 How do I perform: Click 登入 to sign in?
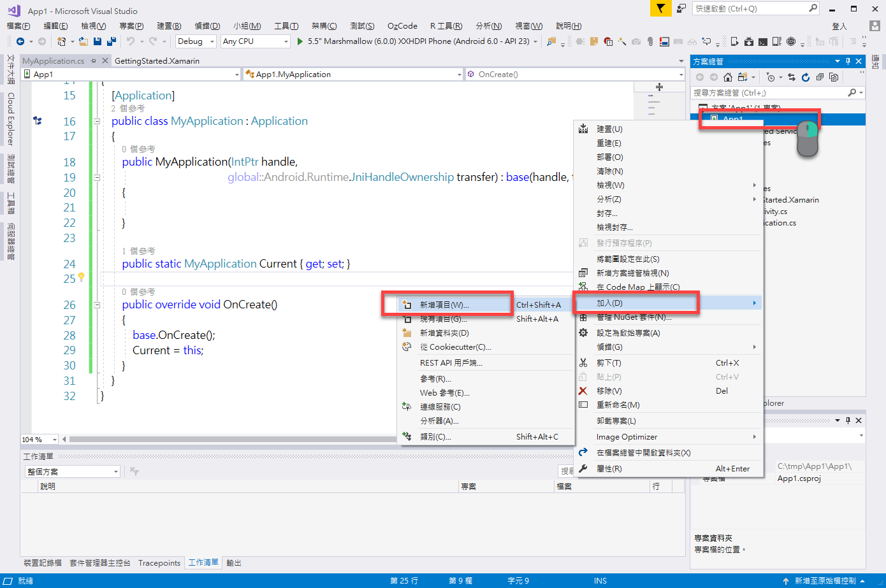tap(839, 26)
